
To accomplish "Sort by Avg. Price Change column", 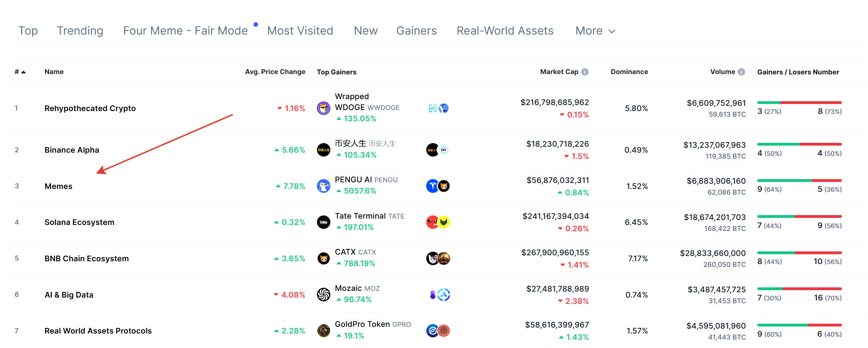I will 275,72.
